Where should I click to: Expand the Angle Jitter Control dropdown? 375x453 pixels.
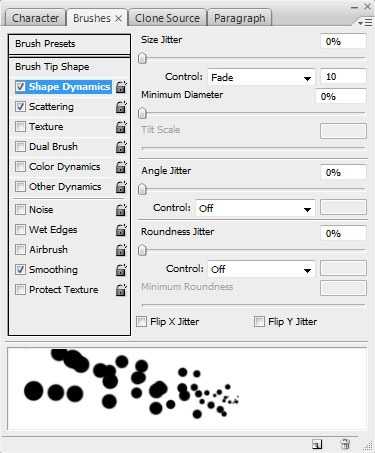(x=255, y=209)
